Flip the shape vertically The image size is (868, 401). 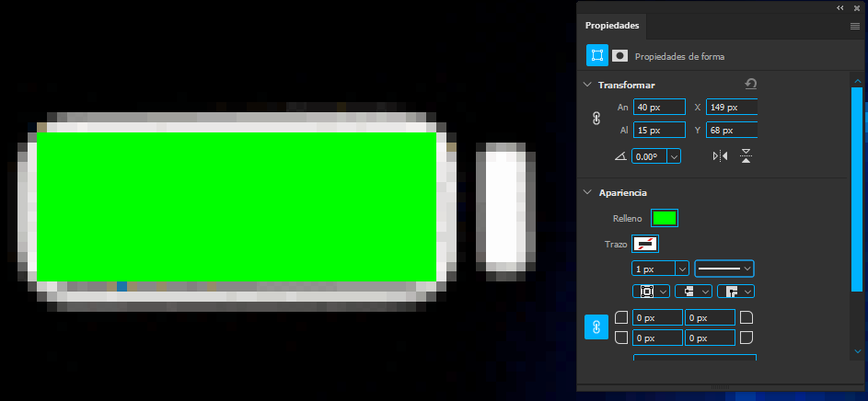point(746,156)
